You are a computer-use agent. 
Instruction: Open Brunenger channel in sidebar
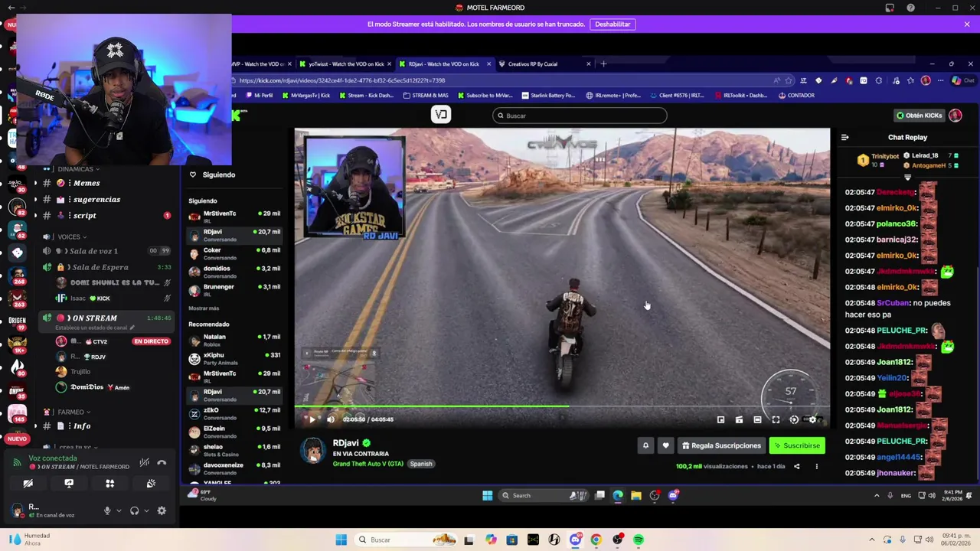pyautogui.click(x=234, y=290)
